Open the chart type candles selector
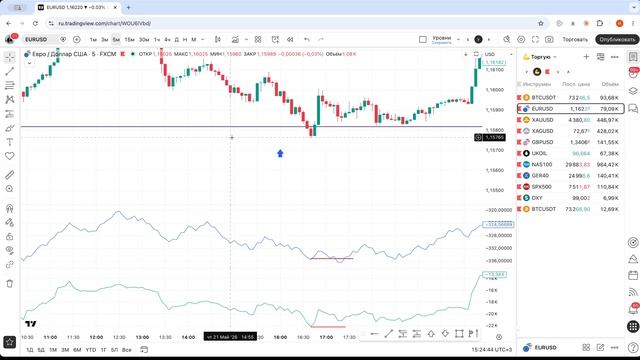 [218, 40]
